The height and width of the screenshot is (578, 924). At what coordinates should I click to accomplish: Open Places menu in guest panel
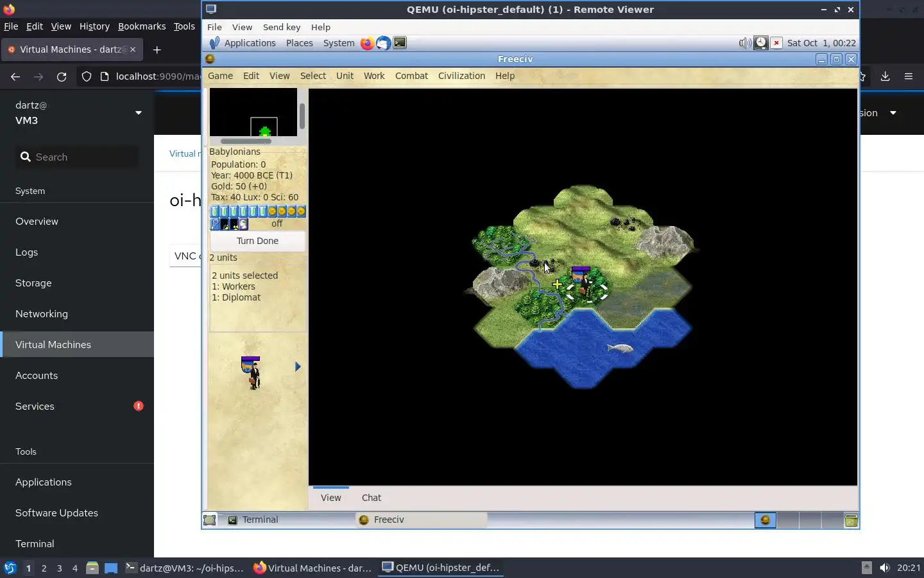[x=300, y=43]
